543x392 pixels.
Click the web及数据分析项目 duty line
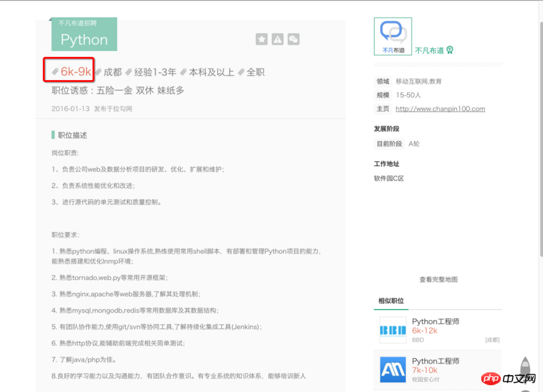(x=138, y=169)
